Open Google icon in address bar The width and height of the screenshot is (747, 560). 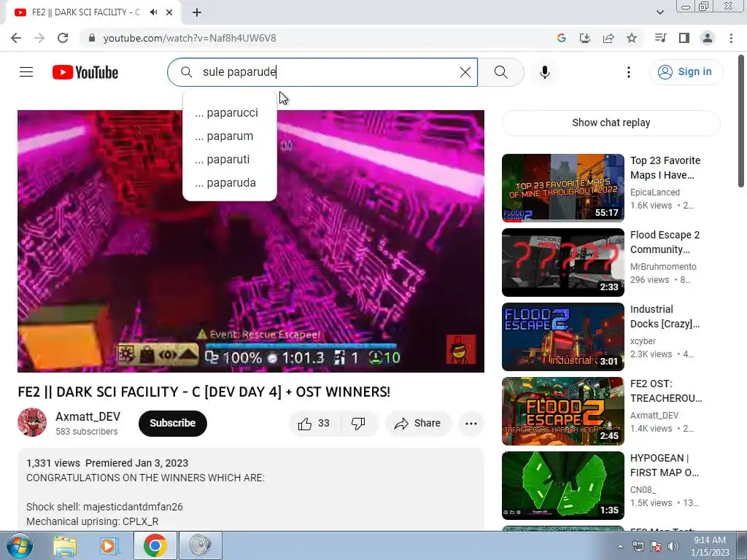click(561, 38)
